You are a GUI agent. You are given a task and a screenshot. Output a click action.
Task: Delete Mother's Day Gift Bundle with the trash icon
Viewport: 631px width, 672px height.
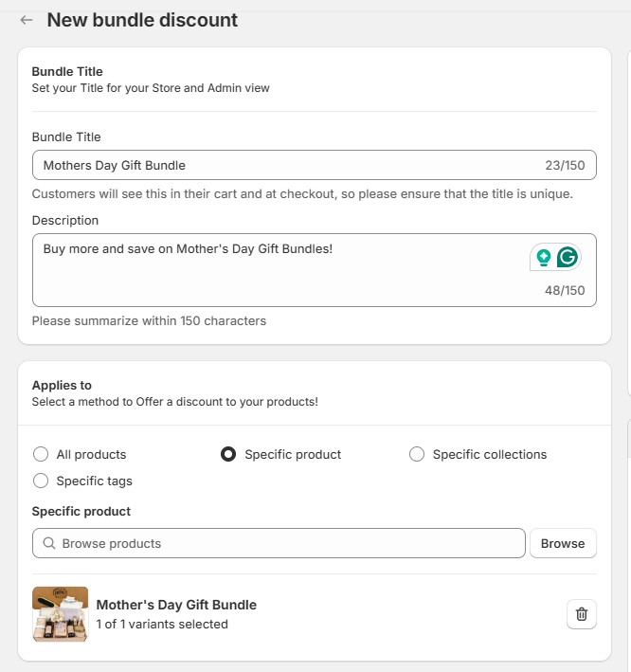582,614
